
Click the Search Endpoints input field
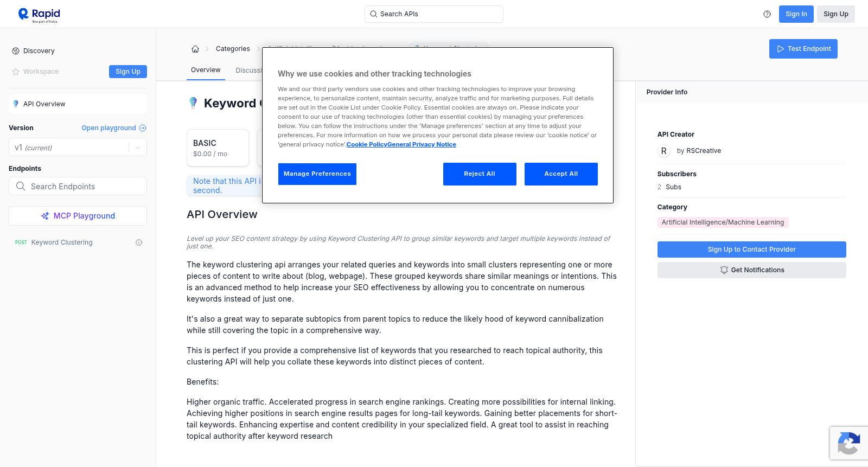78,186
